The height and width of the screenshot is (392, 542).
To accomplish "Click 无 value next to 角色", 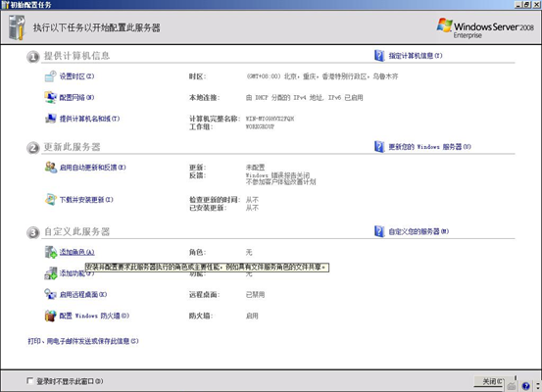I will pos(249,252).
